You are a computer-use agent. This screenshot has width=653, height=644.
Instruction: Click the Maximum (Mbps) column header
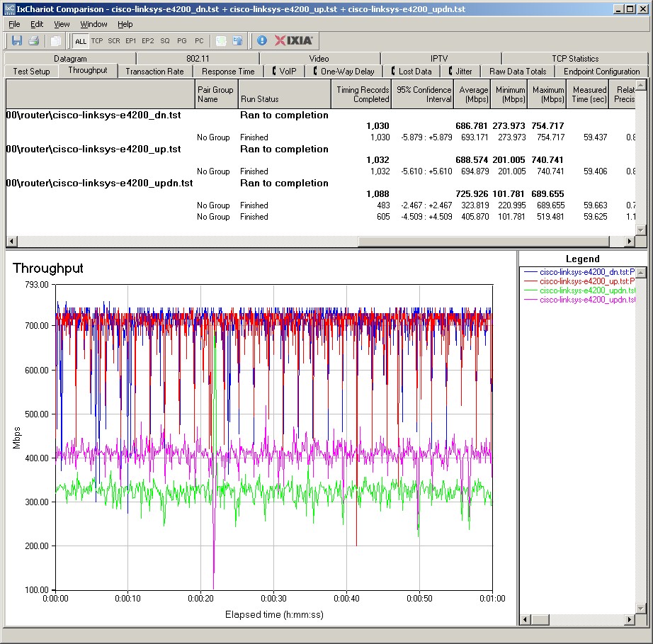pyautogui.click(x=547, y=94)
